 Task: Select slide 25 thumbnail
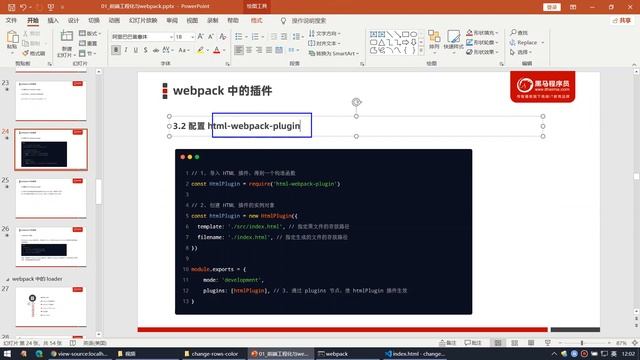coord(51,198)
